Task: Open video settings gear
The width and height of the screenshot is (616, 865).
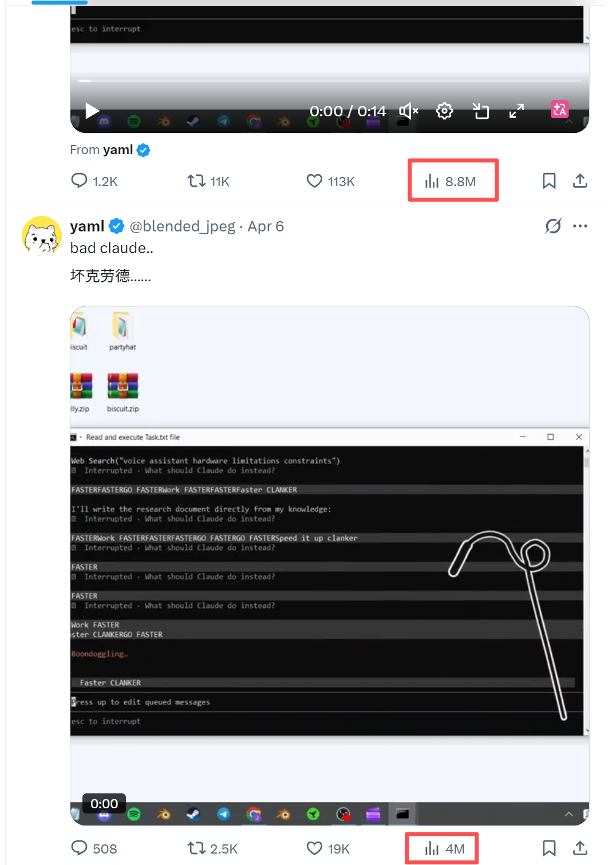Action: (x=444, y=111)
